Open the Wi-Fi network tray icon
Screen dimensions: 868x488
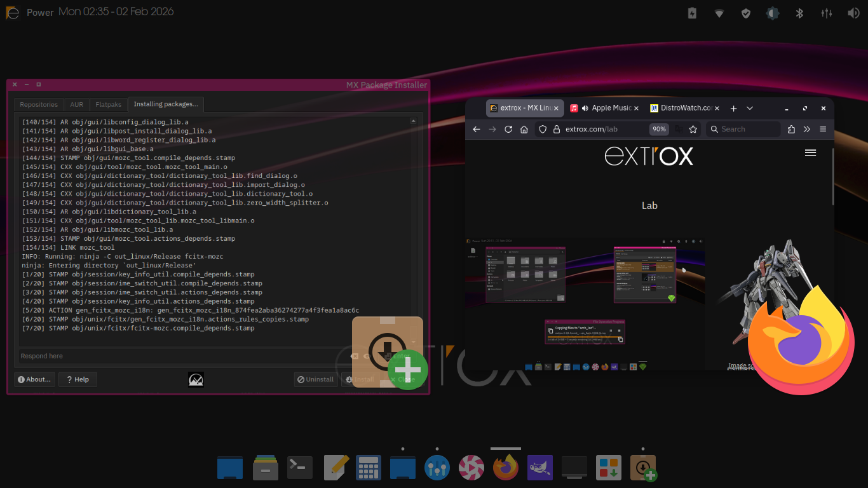click(719, 13)
